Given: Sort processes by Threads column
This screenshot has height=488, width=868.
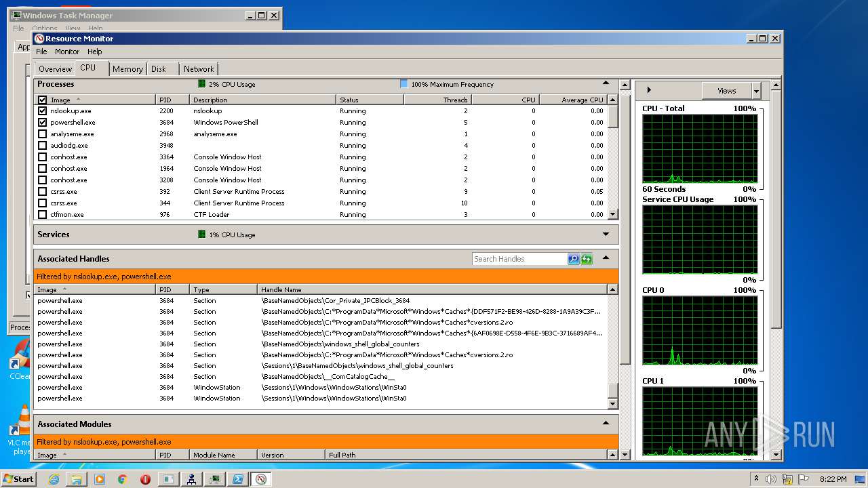Looking at the screenshot, I should coord(437,100).
